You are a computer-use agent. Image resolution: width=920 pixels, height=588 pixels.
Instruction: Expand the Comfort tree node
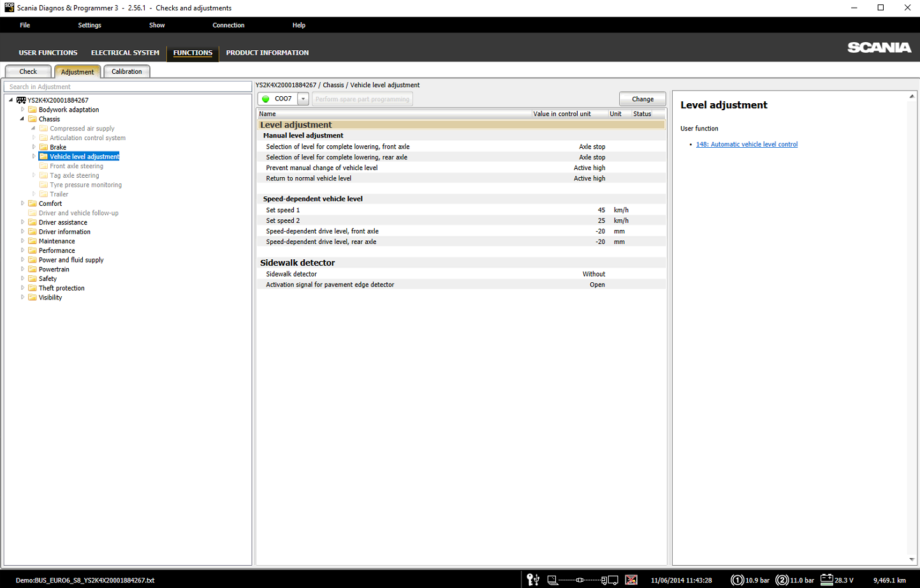[22, 204]
